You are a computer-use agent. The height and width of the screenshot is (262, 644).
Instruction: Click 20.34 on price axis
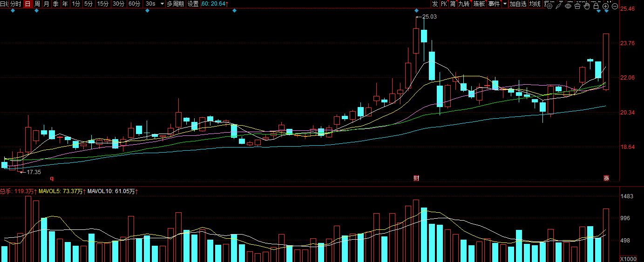point(628,113)
